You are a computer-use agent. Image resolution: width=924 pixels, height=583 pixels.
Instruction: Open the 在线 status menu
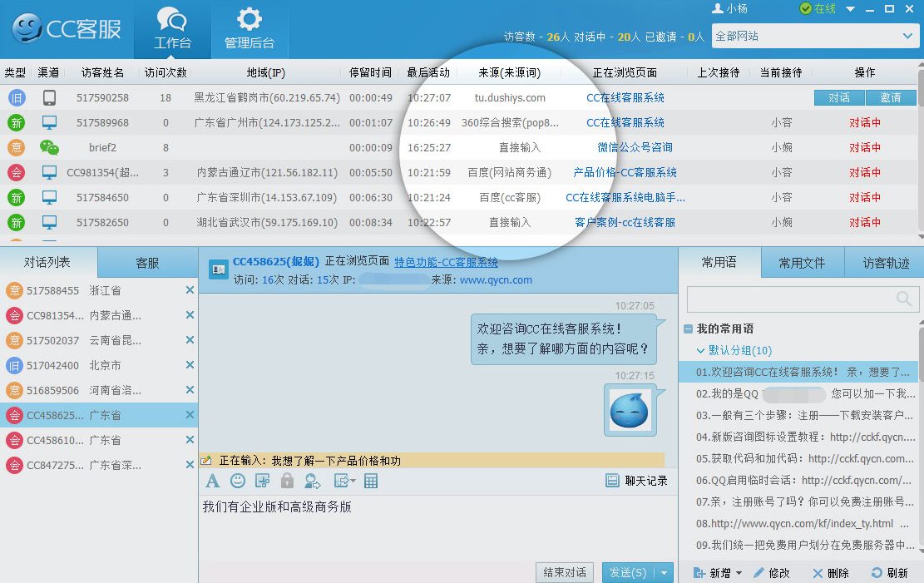(x=818, y=8)
